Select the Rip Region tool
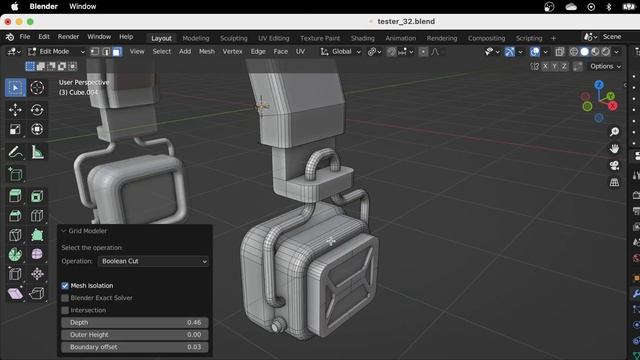The image size is (640, 360). tap(37, 293)
